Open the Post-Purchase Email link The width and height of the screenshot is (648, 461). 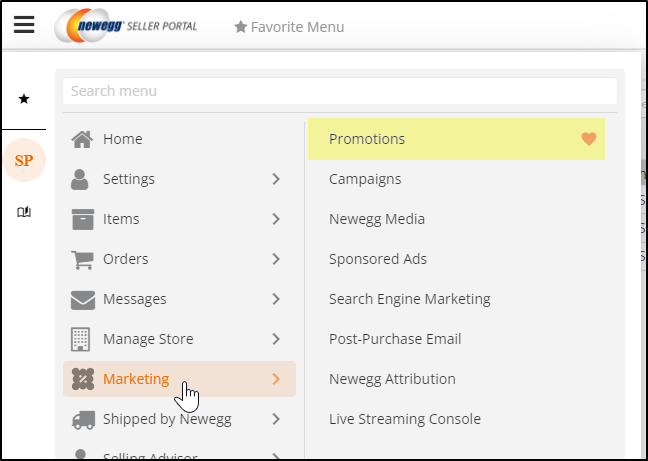tap(395, 339)
